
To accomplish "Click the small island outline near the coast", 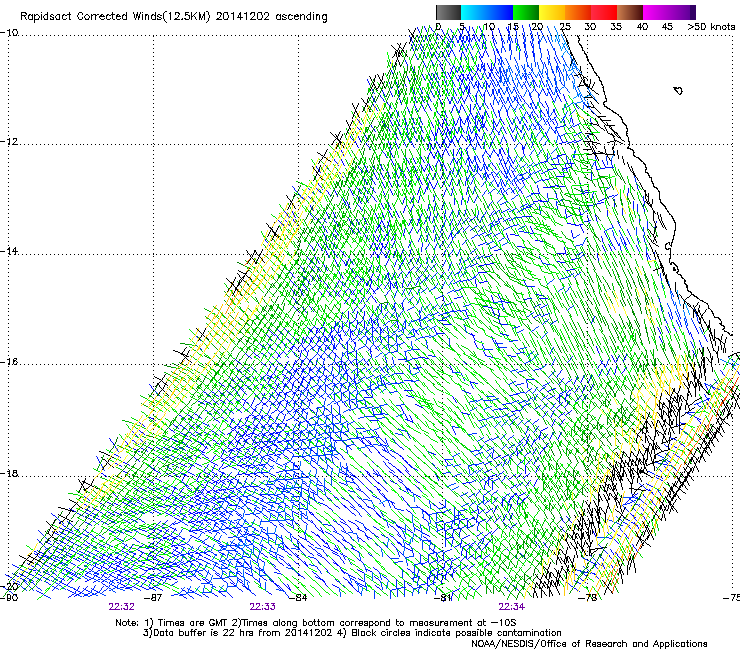I will [678, 90].
